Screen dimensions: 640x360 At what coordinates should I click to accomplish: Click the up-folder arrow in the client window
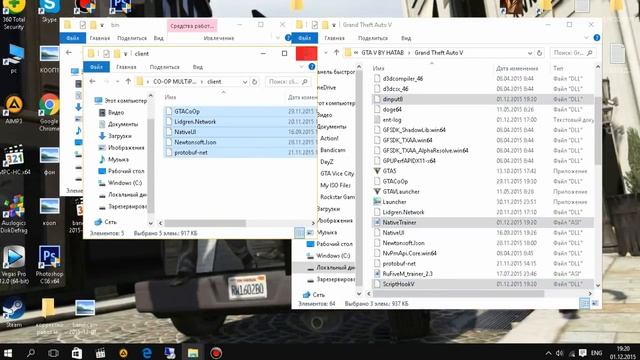(128, 82)
